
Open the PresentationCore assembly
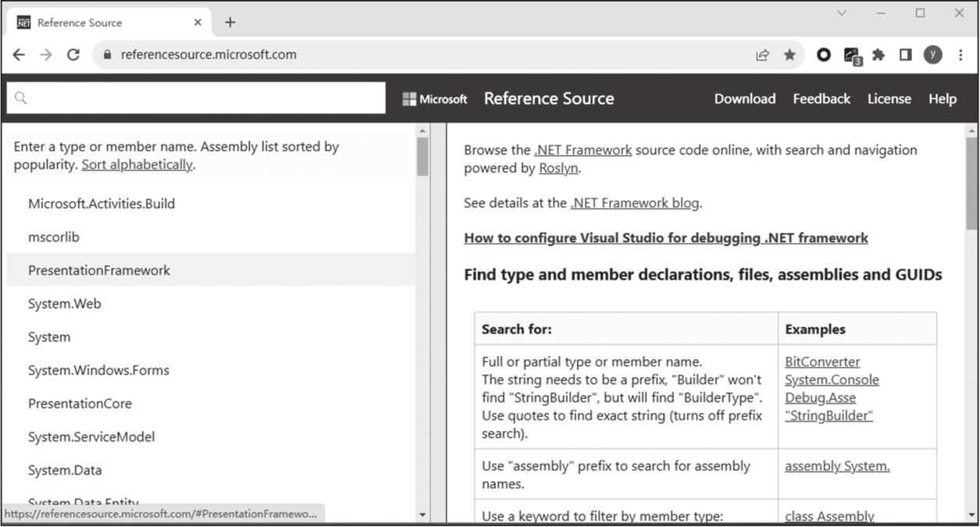click(x=80, y=404)
